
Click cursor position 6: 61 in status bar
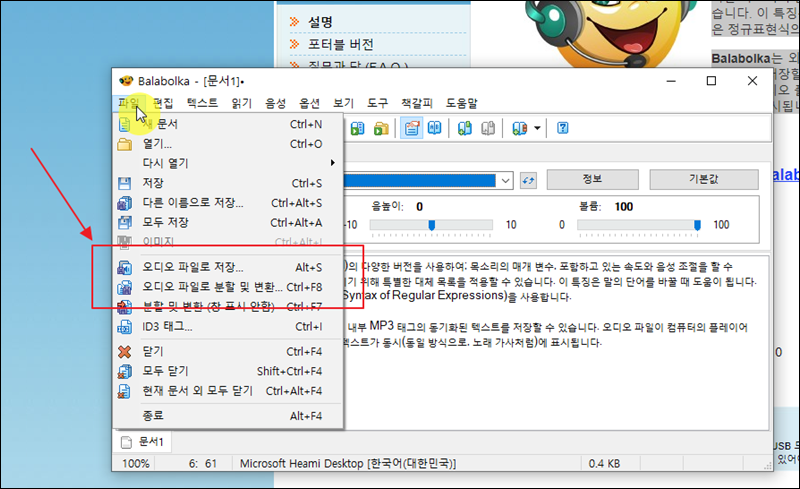(x=203, y=463)
